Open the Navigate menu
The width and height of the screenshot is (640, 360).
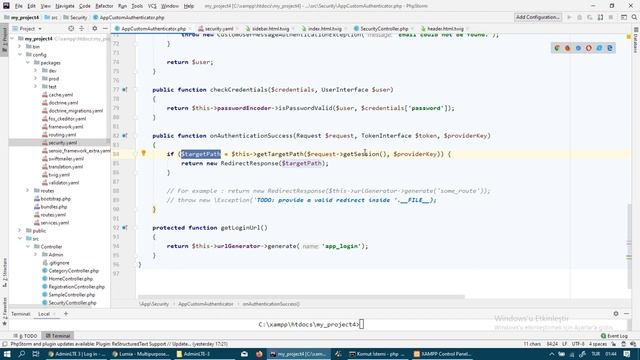pos(65,6)
